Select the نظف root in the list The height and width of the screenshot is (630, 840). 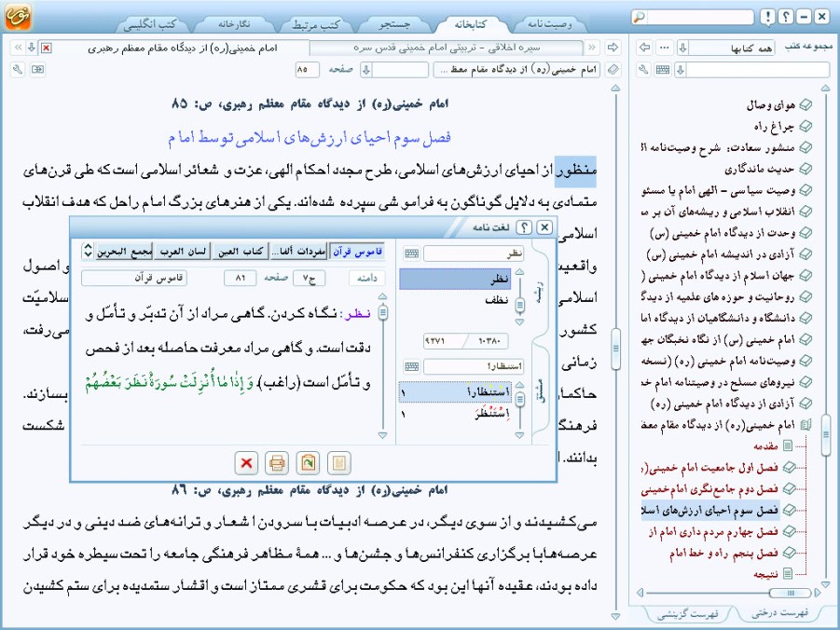pos(455,300)
